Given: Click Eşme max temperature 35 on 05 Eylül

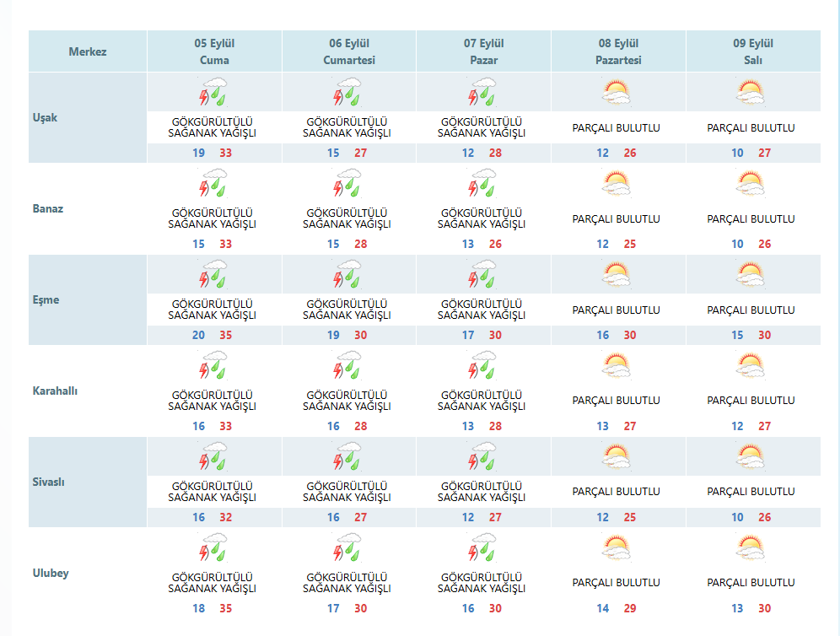Looking at the screenshot, I should (225, 335).
